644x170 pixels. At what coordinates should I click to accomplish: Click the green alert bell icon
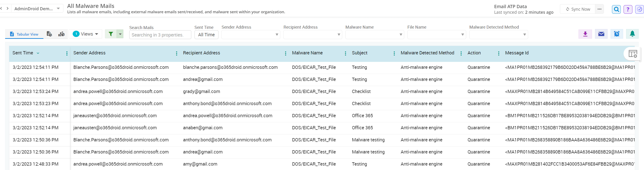point(632,34)
